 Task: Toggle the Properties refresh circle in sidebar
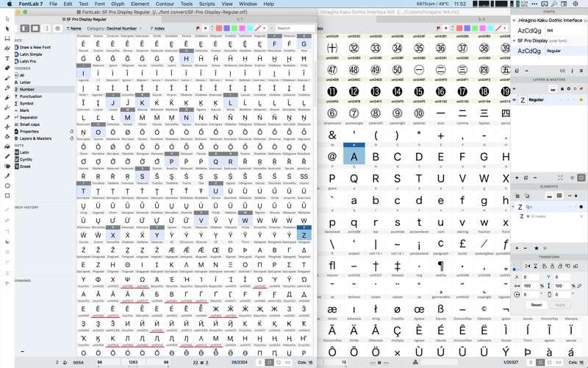[x=71, y=132]
